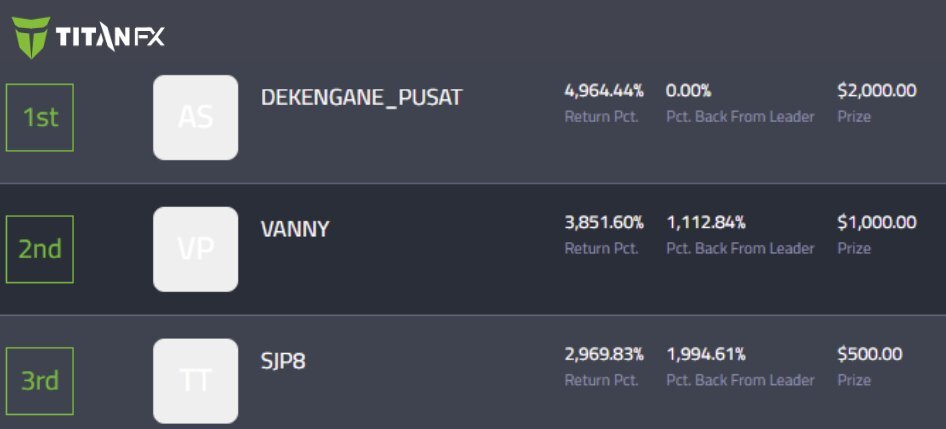
Task: Click the 4,964.44% return percentage
Action: (x=604, y=91)
